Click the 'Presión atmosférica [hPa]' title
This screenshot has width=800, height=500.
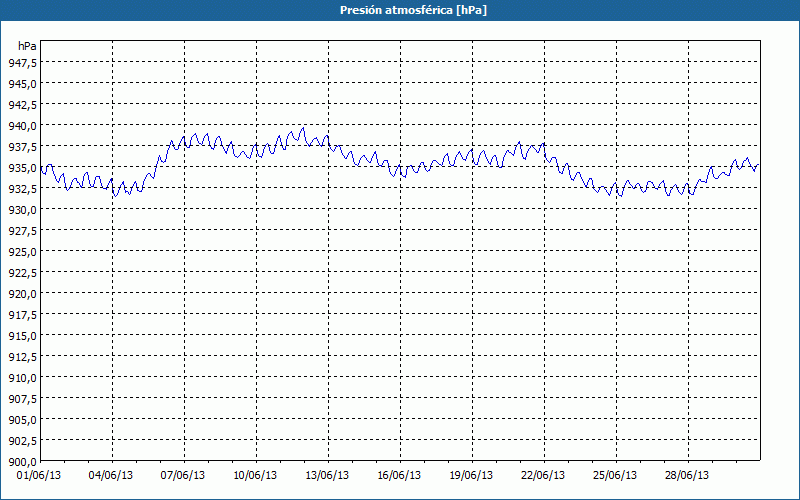(413, 10)
